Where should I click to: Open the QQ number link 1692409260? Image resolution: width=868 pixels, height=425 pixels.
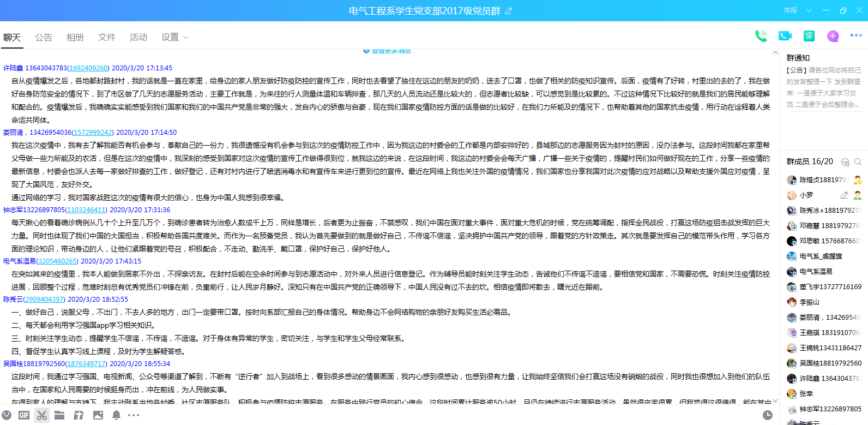(x=88, y=68)
